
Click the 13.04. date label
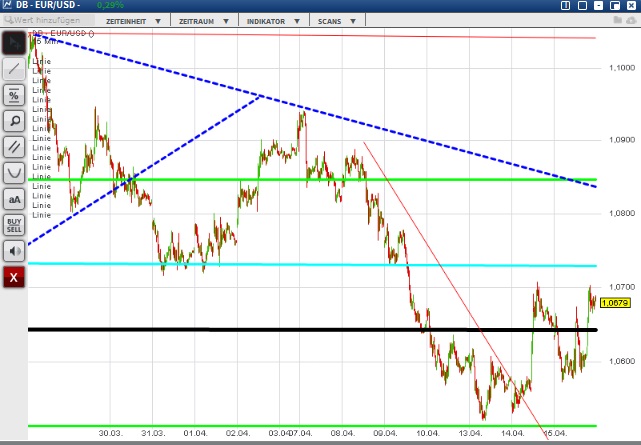(x=470, y=433)
